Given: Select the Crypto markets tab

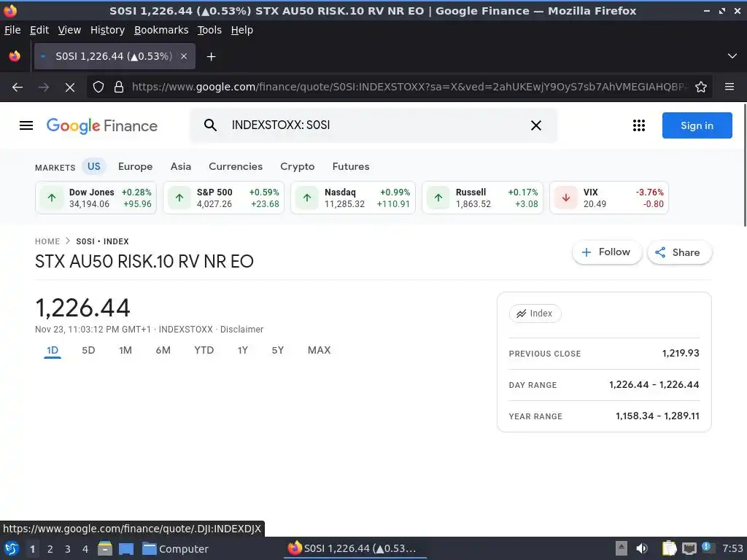Looking at the screenshot, I should 298,167.
